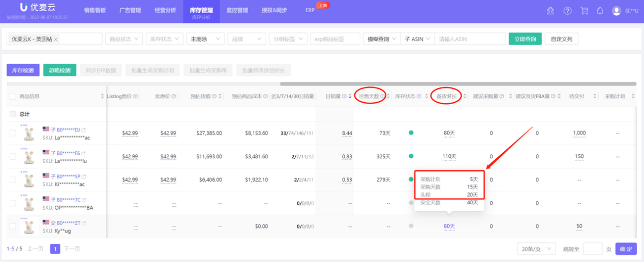Open the customer service headset icon

550,11
